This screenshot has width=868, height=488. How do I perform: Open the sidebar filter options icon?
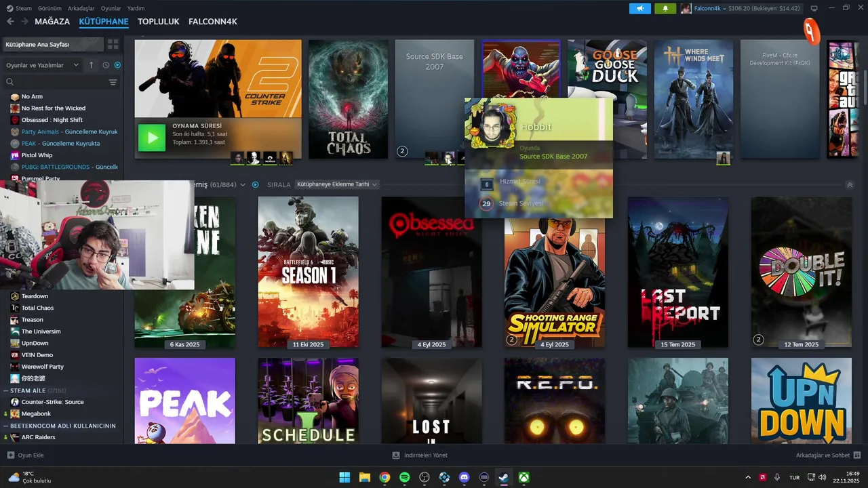113,82
